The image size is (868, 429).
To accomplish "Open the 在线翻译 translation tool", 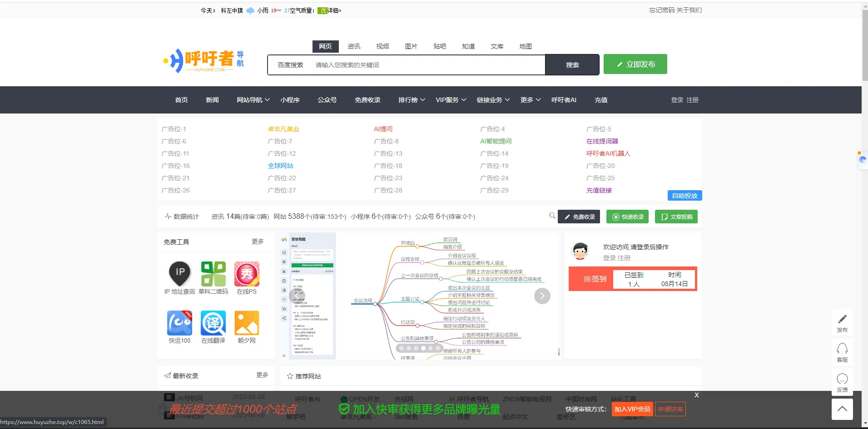I will click(x=213, y=323).
